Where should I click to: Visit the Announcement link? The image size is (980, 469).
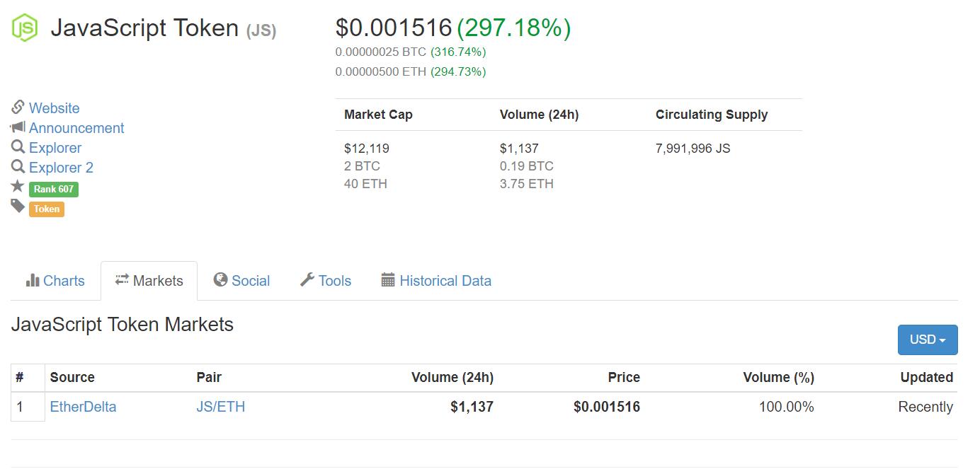pos(76,128)
